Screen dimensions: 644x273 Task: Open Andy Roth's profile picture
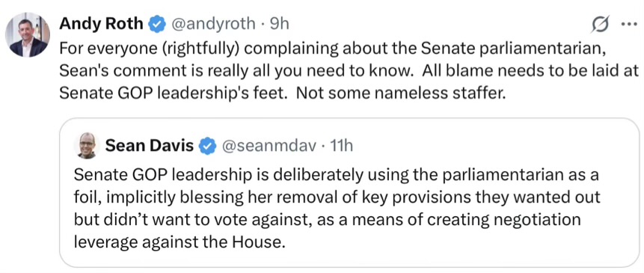28,36
